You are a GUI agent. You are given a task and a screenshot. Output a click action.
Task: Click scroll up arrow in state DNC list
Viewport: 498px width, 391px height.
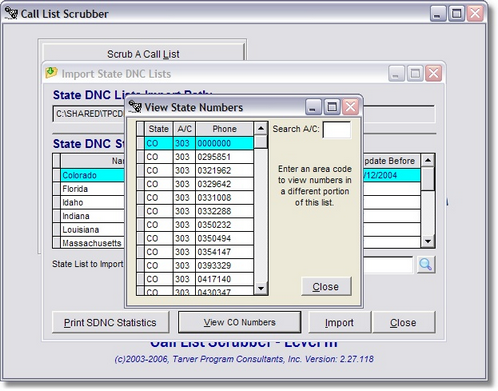pyautogui.click(x=428, y=160)
